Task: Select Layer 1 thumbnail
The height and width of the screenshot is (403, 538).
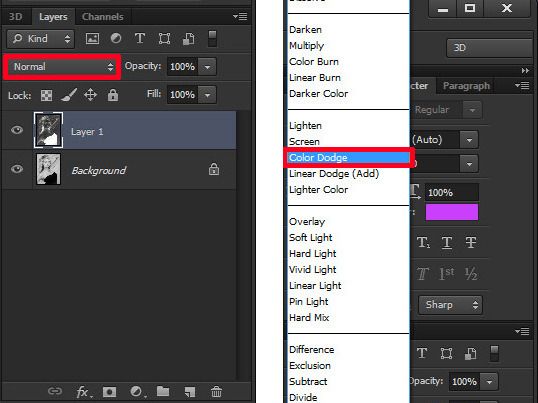Action: point(48,130)
